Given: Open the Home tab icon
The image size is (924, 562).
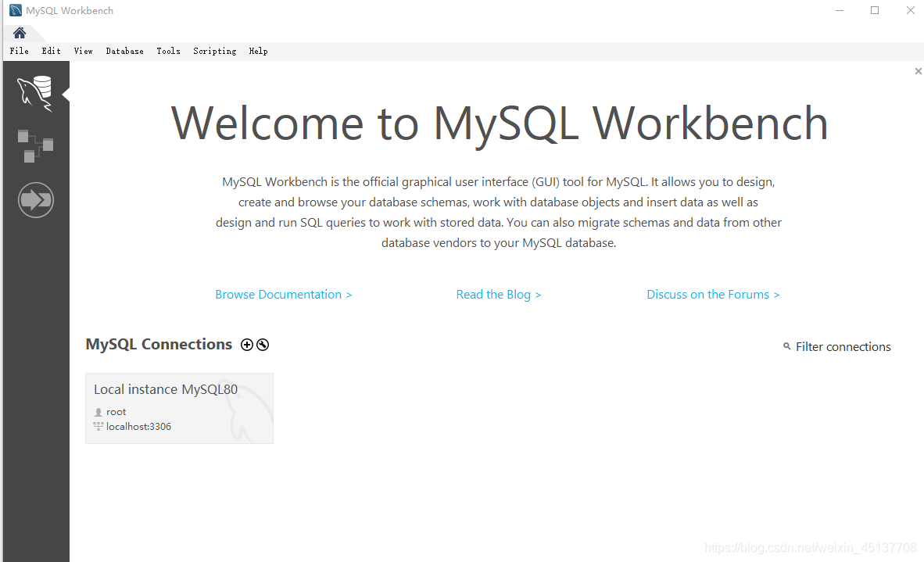Looking at the screenshot, I should coord(20,33).
